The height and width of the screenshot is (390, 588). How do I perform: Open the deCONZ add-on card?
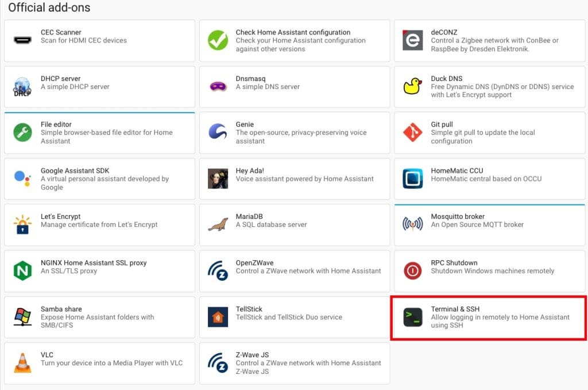pyautogui.click(x=489, y=41)
